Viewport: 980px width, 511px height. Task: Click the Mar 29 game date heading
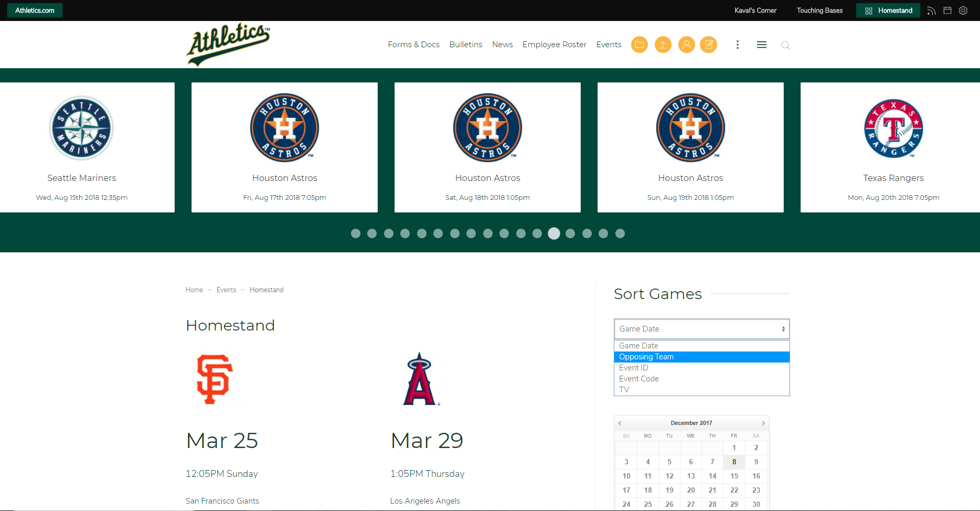427,441
